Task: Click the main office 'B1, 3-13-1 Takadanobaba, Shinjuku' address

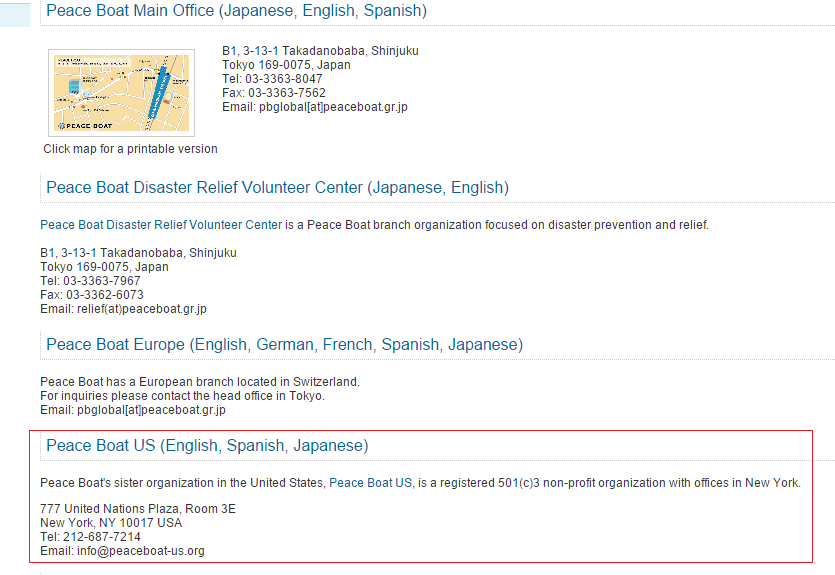Action: 320,51
